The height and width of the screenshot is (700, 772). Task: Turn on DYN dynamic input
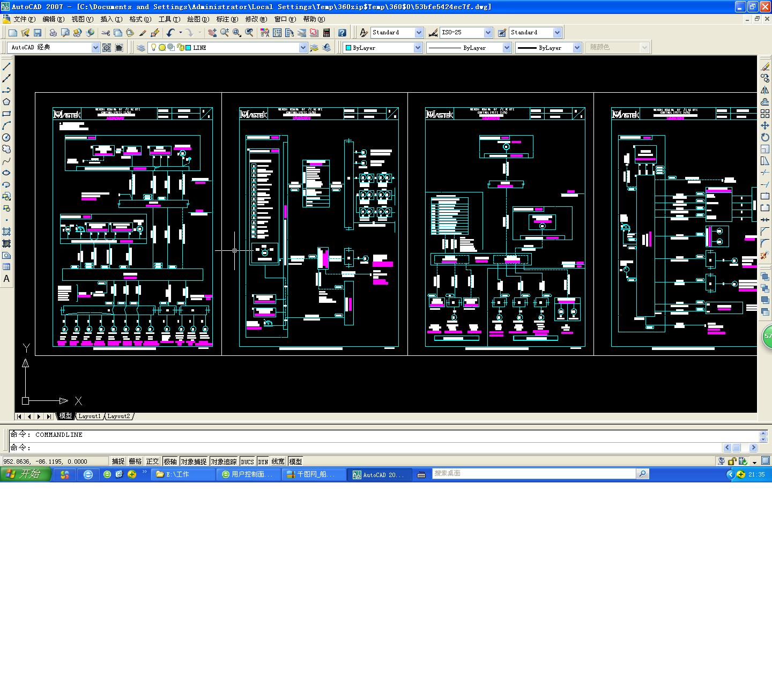point(262,461)
